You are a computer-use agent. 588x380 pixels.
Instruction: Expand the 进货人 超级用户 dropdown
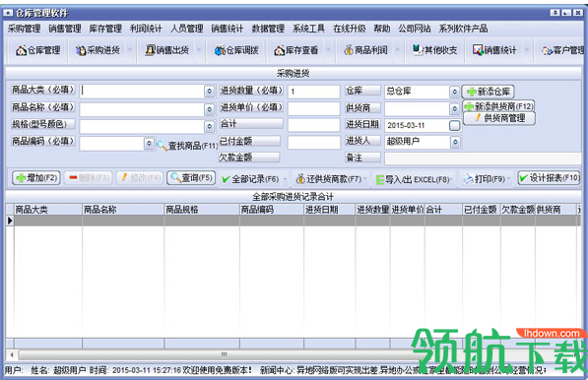coord(455,142)
